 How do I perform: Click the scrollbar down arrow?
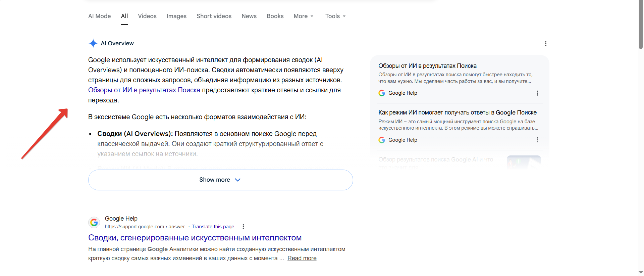click(641, 273)
